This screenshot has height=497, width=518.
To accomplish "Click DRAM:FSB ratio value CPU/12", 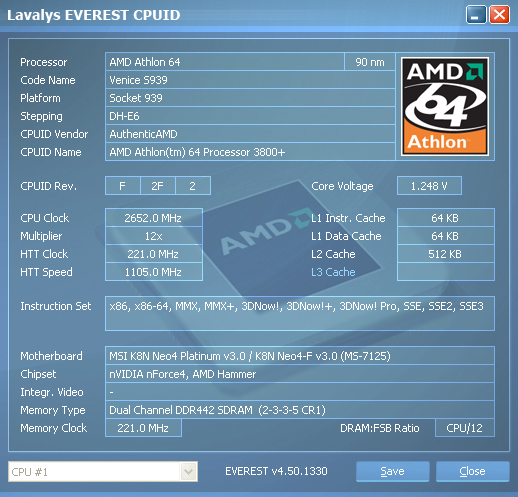I will pos(465,428).
